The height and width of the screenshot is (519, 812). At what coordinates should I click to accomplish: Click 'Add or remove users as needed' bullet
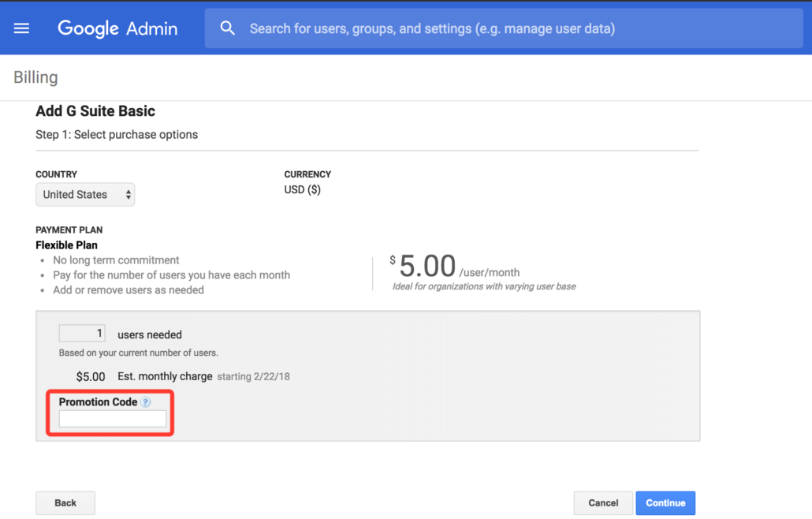129,290
